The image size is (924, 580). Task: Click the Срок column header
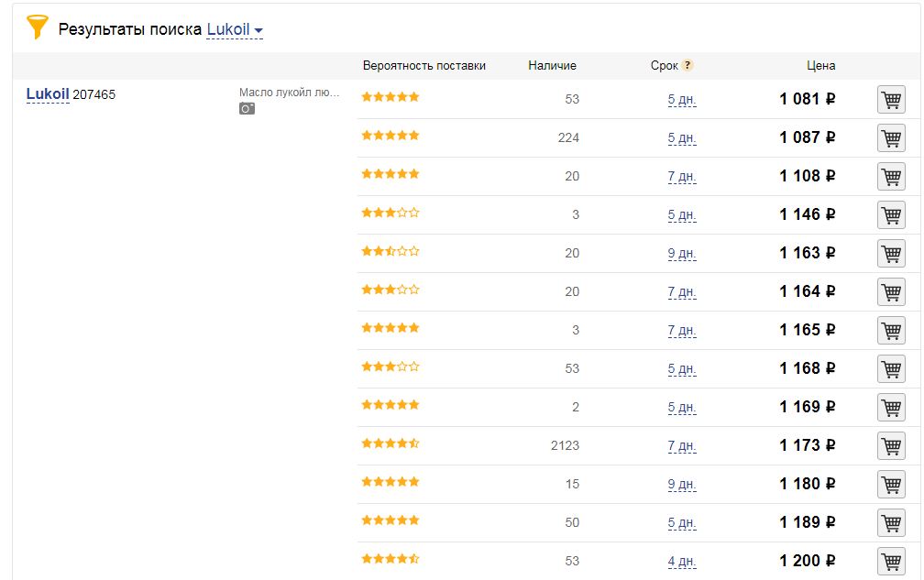pos(664,65)
